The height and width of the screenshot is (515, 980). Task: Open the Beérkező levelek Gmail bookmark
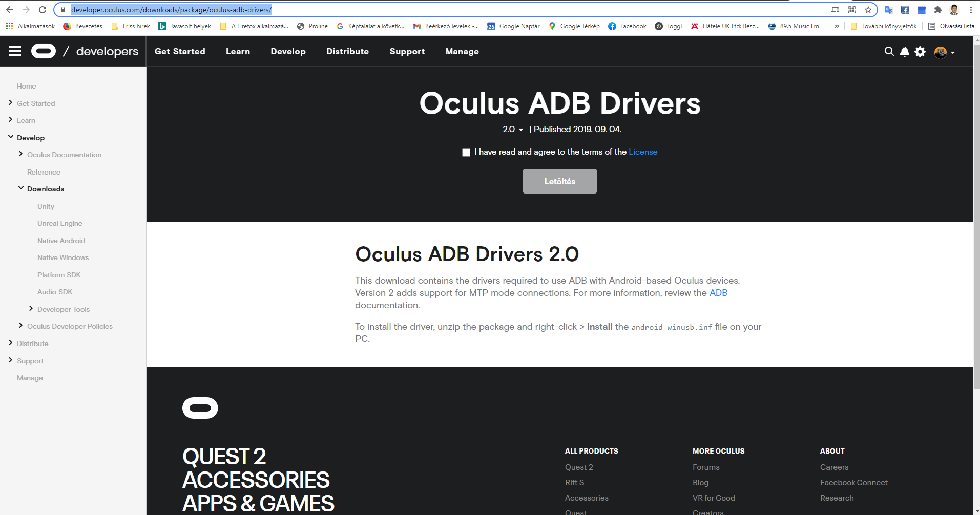tap(446, 26)
